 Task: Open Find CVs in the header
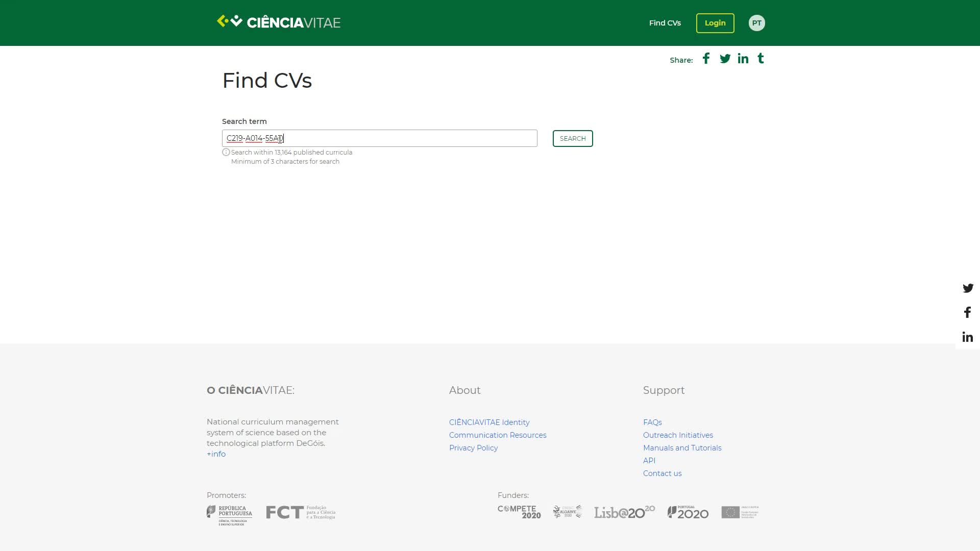click(x=665, y=23)
